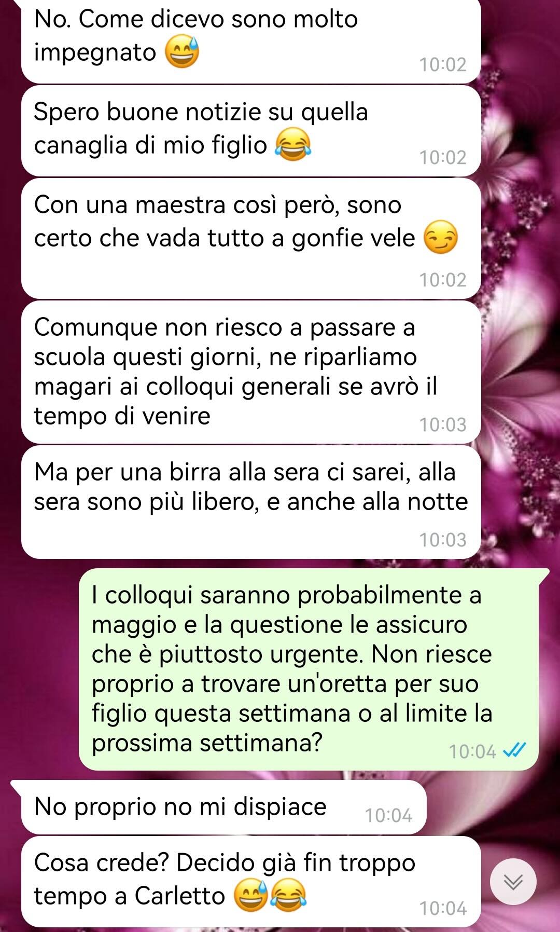This screenshot has height=932, width=560.
Task: Tap the 10:03 timestamp on the birra message
Action: tap(443, 540)
